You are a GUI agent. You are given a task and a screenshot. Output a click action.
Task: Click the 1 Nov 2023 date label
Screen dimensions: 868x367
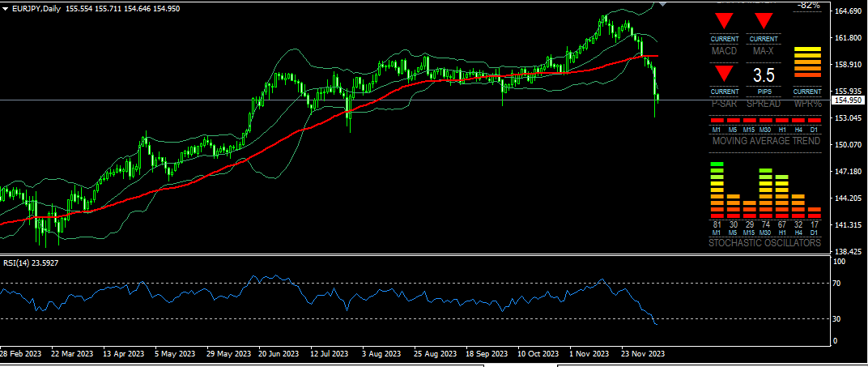point(589,353)
